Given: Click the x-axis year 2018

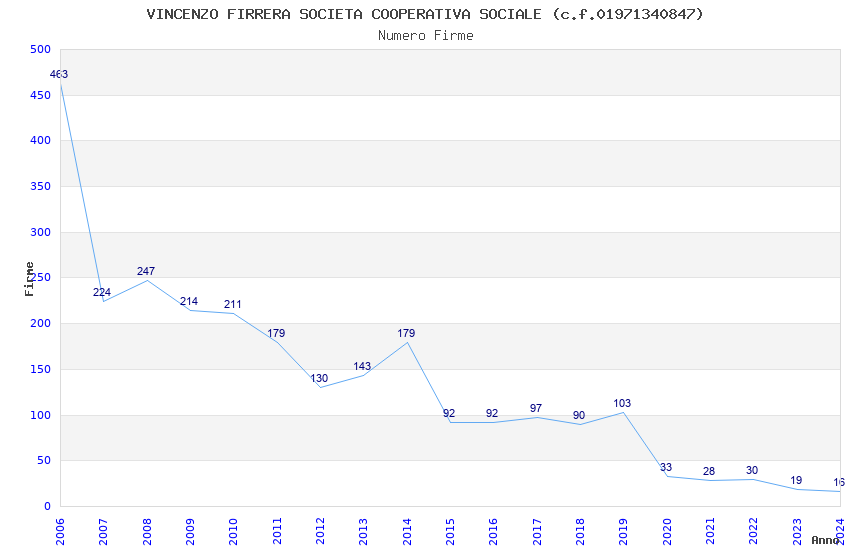Looking at the screenshot, I should [x=580, y=531].
